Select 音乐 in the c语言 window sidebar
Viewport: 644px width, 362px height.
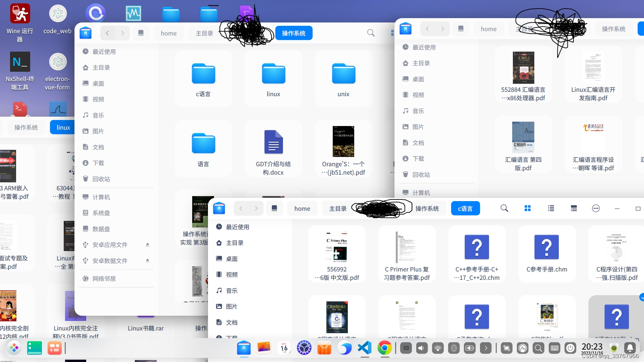point(250,291)
